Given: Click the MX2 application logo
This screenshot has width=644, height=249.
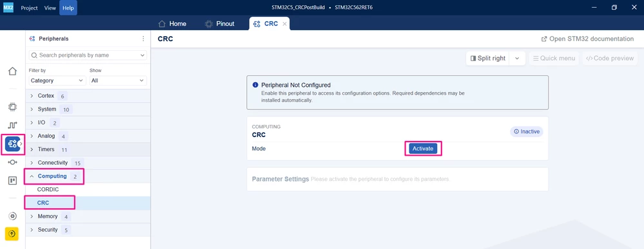Looking at the screenshot, I should tap(8, 7).
